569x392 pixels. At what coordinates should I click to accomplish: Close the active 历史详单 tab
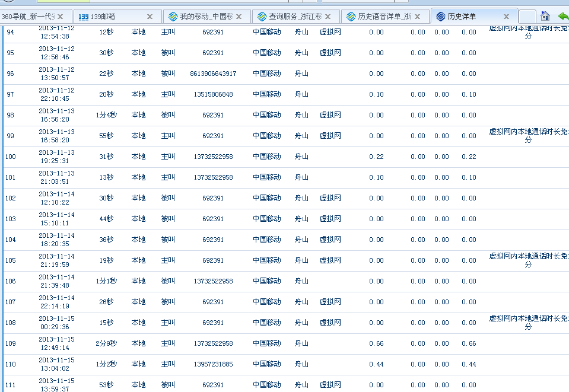[x=506, y=17]
